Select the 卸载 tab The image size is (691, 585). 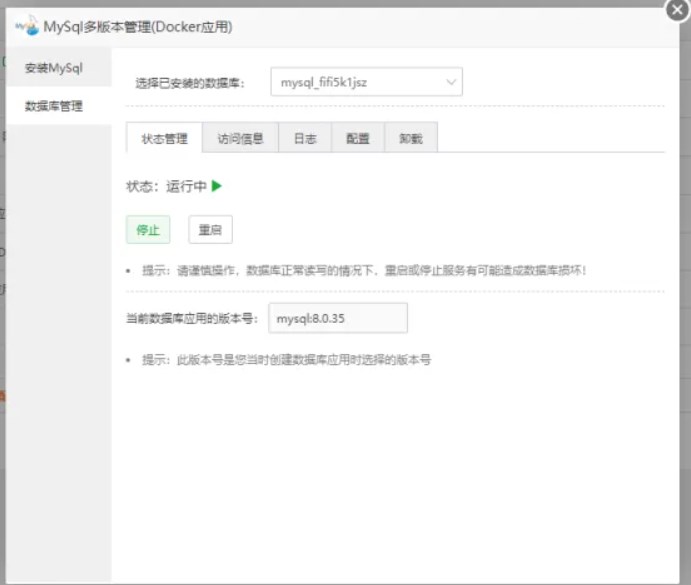point(410,139)
